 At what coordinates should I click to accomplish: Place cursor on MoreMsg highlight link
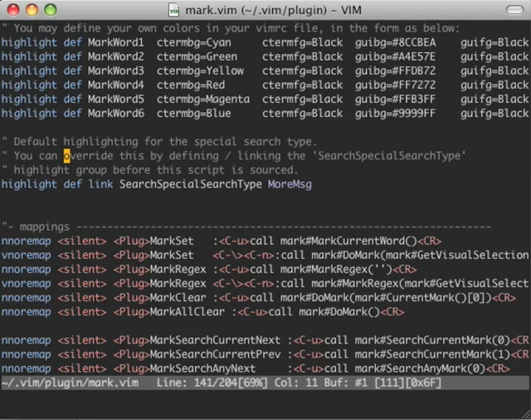[290, 184]
